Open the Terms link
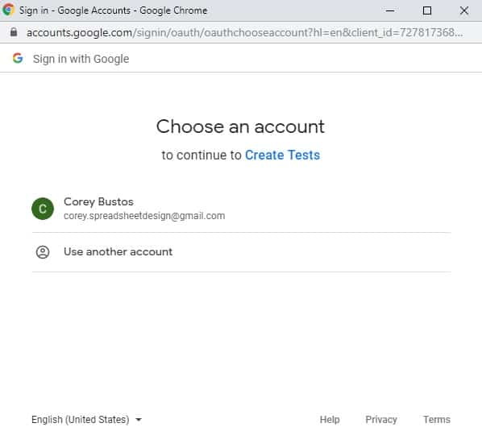Viewport: 482px width, 448px height. pyautogui.click(x=437, y=420)
